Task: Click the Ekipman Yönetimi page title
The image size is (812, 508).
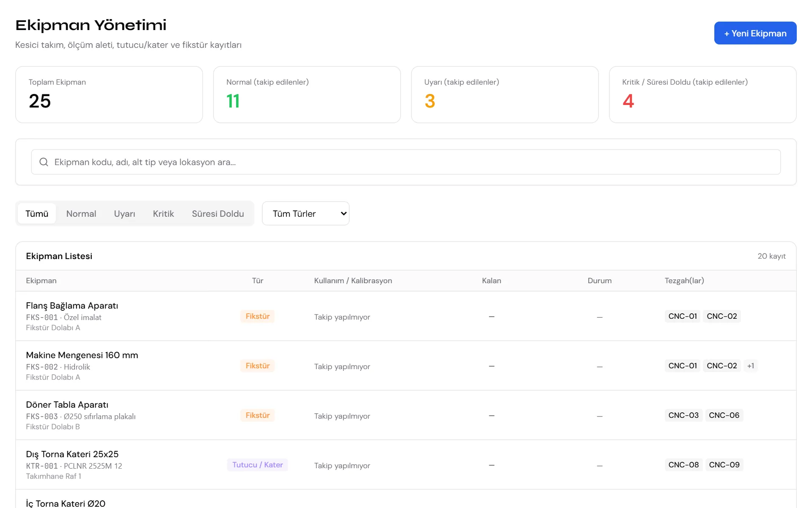Action: (x=91, y=25)
